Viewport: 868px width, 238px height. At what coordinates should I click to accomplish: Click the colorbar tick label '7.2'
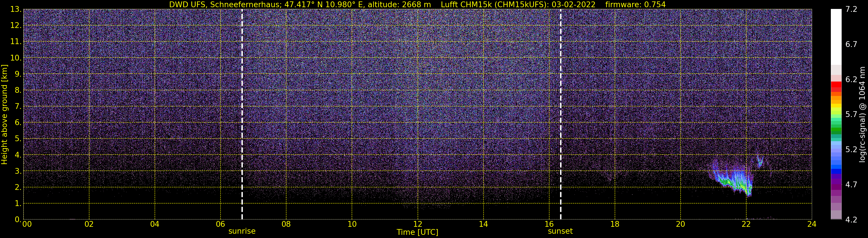point(851,10)
